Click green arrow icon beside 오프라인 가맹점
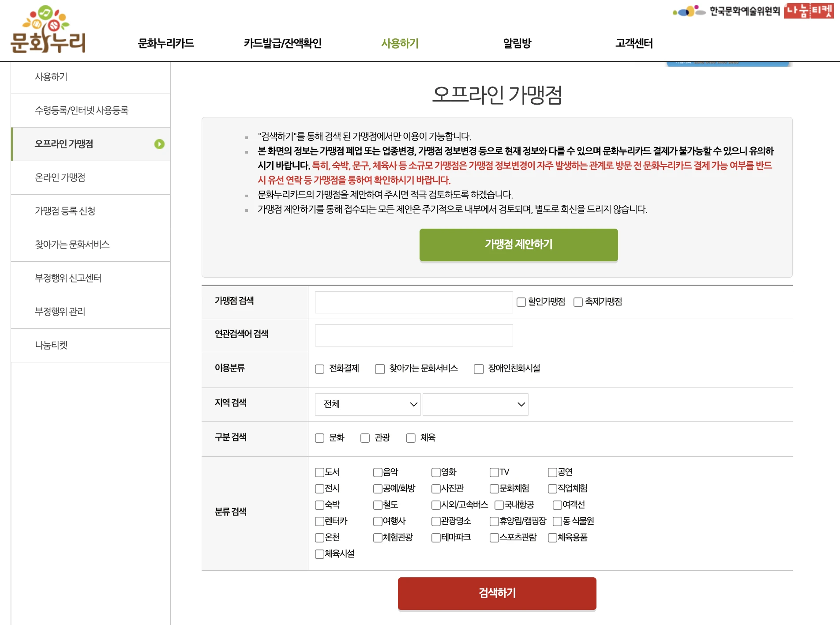Viewport: 840px width, 625px height. [x=159, y=144]
